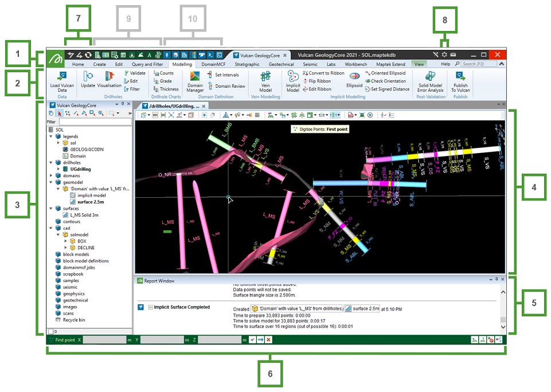The height and width of the screenshot is (392, 551).
Task: Click Set Intervals button
Action: coord(224,75)
